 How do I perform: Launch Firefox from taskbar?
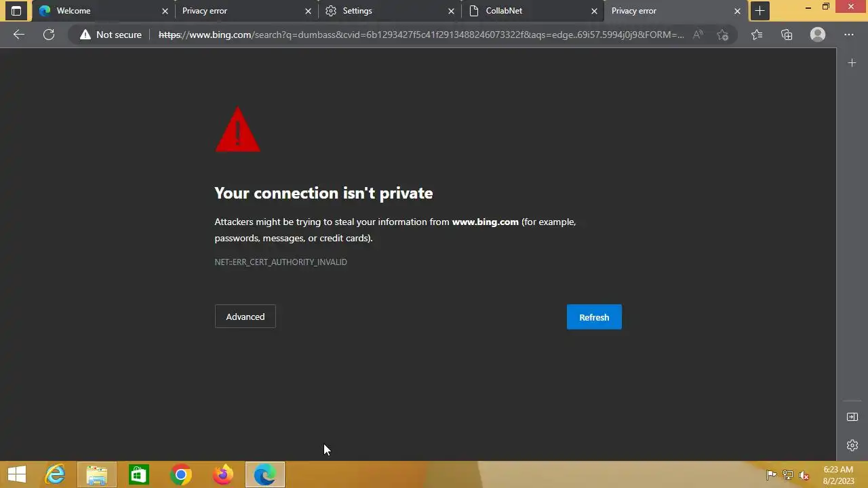click(x=222, y=474)
